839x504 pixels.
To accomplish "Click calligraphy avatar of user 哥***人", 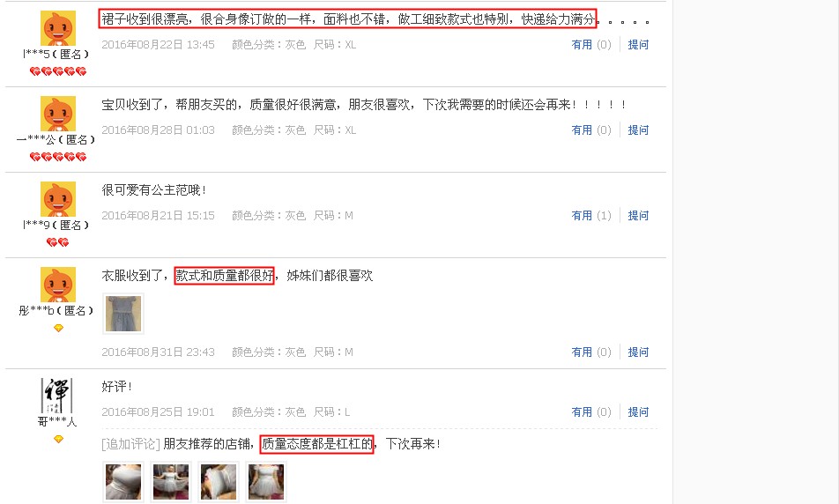I will (x=56, y=396).
